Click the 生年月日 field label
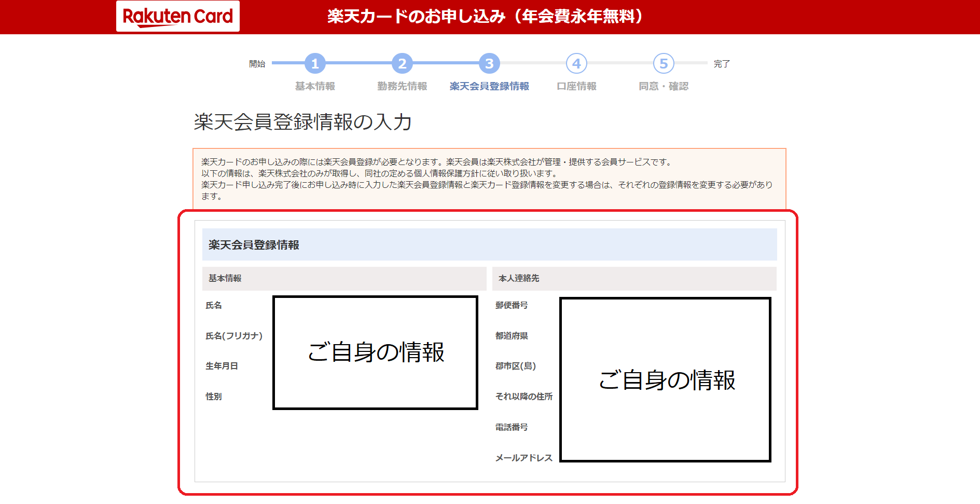This screenshot has height=504, width=980. 222,366
